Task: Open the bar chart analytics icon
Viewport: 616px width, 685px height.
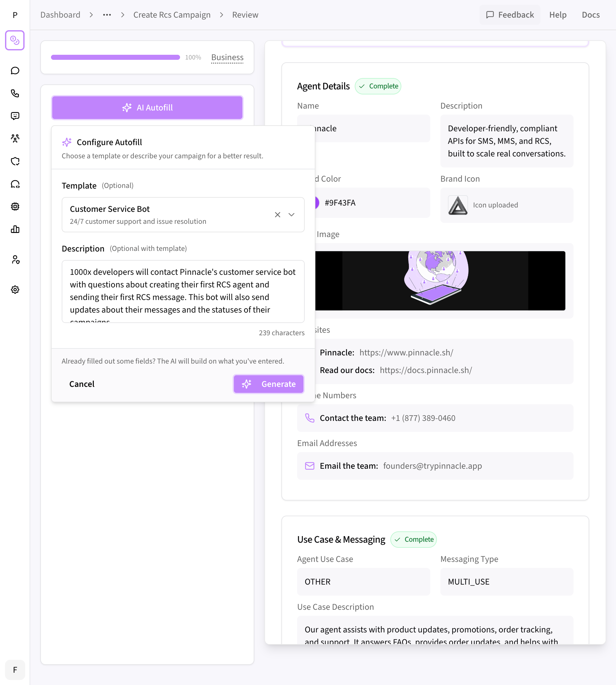Action: (x=15, y=229)
